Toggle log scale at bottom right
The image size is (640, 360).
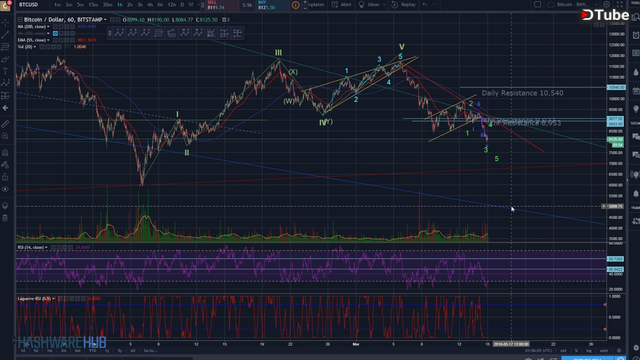(x=589, y=351)
